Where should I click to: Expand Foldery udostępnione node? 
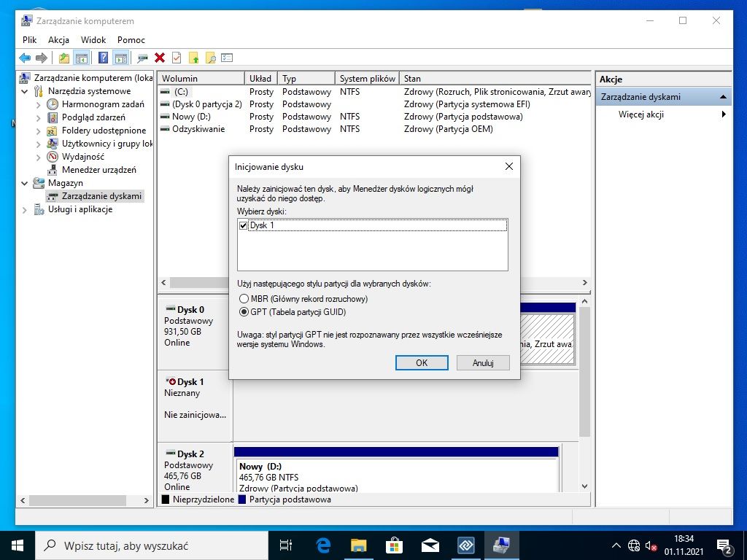pyautogui.click(x=39, y=131)
